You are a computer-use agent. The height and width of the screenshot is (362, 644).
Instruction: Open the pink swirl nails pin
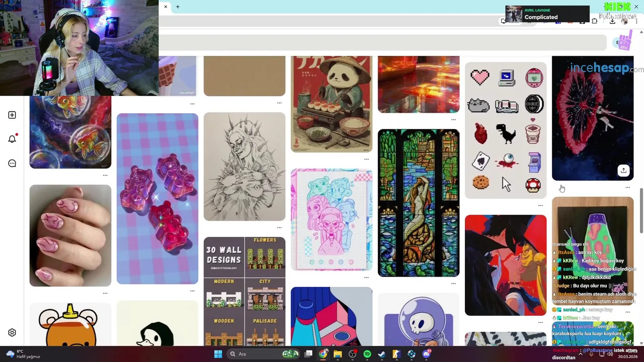coord(70,235)
